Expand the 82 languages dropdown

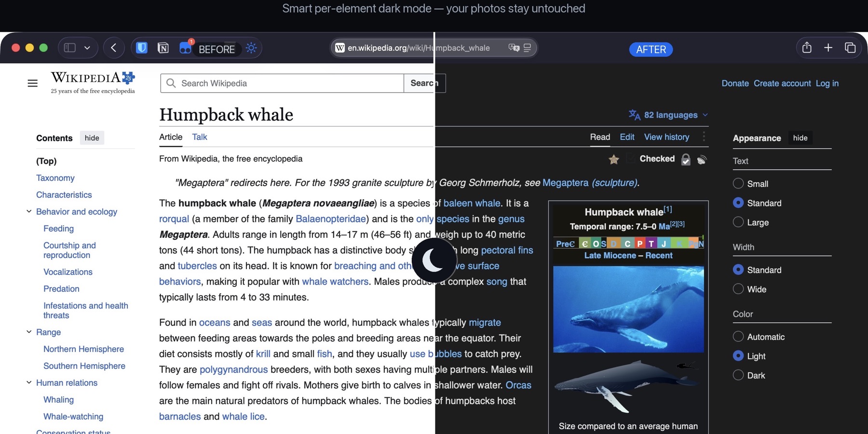coord(668,115)
